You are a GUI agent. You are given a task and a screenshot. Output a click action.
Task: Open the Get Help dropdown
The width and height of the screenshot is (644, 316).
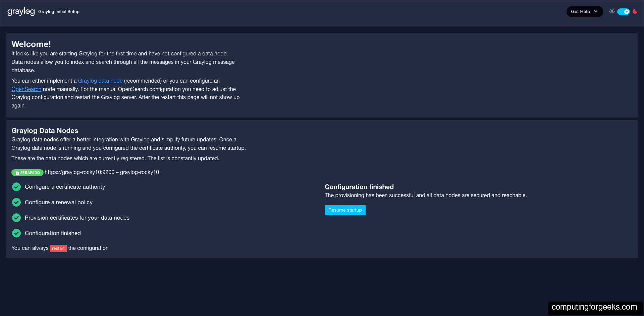pos(584,11)
